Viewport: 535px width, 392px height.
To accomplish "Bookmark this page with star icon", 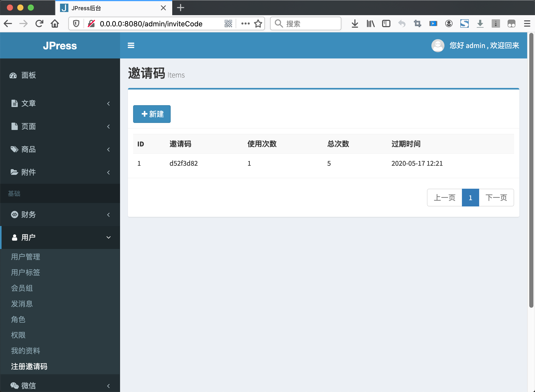I will 258,24.
